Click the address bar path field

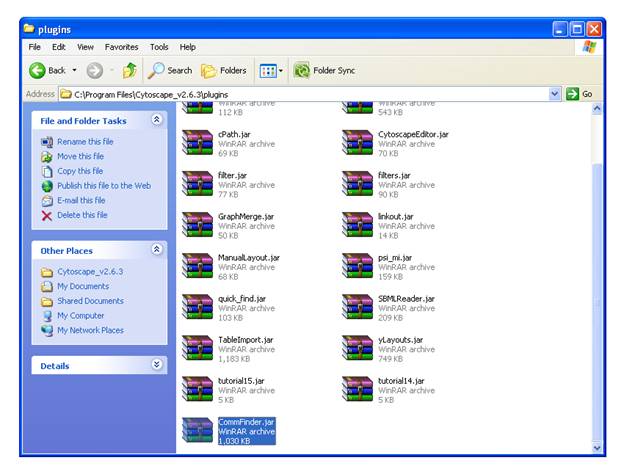[304, 94]
